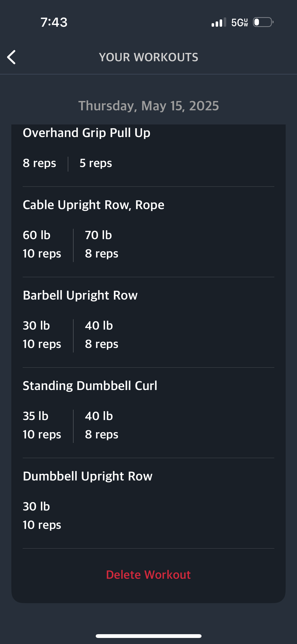Select the 40 lb barbell row set

[x=102, y=335]
